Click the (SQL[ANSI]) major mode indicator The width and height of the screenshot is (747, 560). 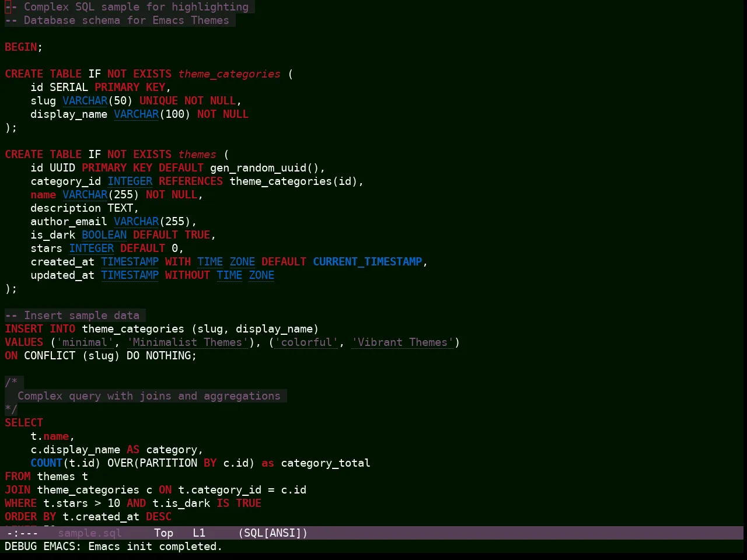click(x=273, y=533)
